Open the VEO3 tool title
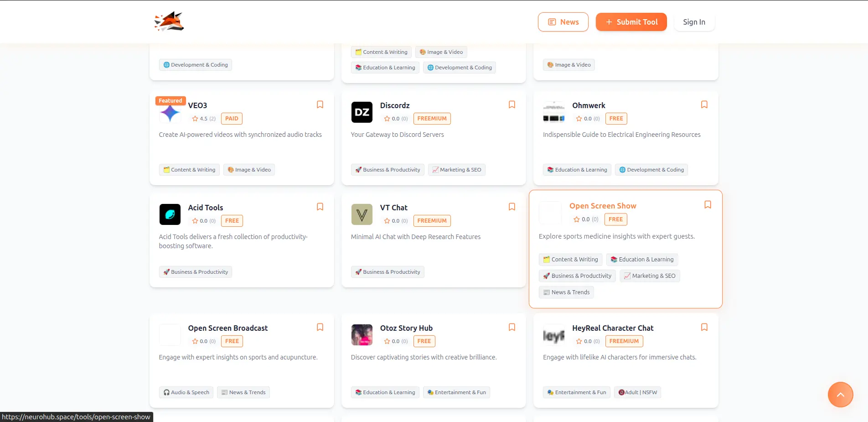Image resolution: width=868 pixels, height=422 pixels. click(x=197, y=105)
